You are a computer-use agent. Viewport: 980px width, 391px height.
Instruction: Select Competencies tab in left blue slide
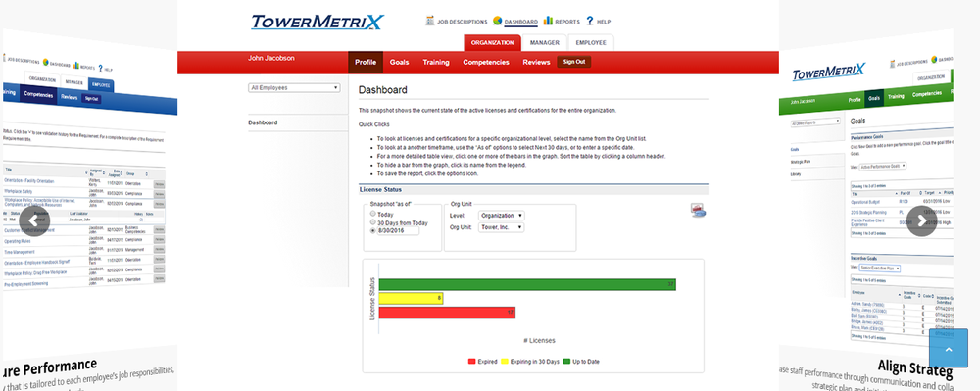(38, 95)
